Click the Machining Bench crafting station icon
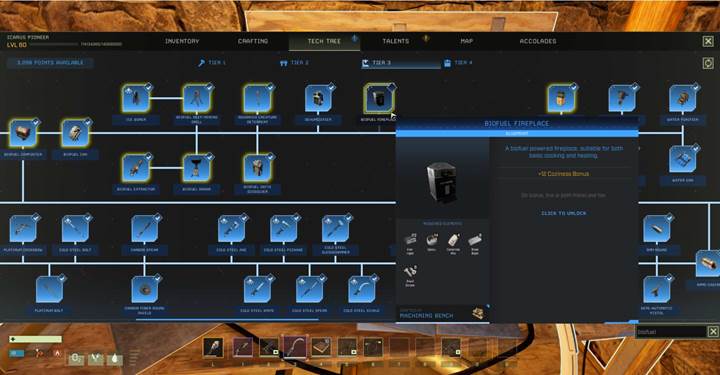 (478, 313)
